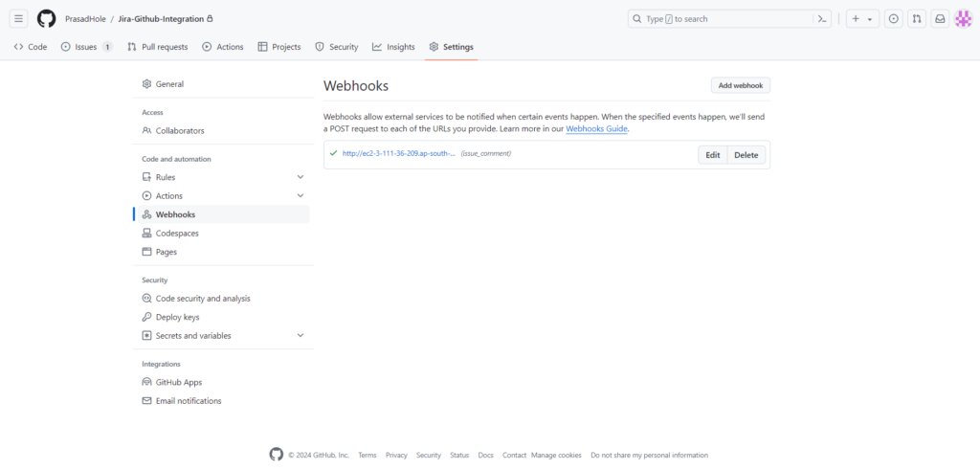
Task: Switch to the Pull requests tab
Action: [x=158, y=47]
